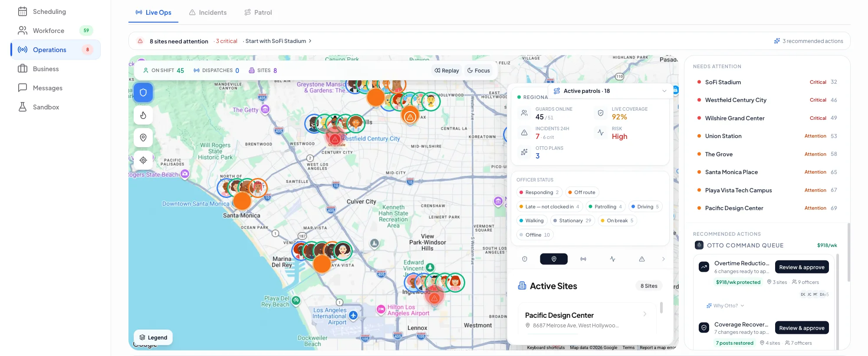Viewport: 868px width, 356px height.
Task: Toggle the Late — not clocked in filter
Action: 549,207
